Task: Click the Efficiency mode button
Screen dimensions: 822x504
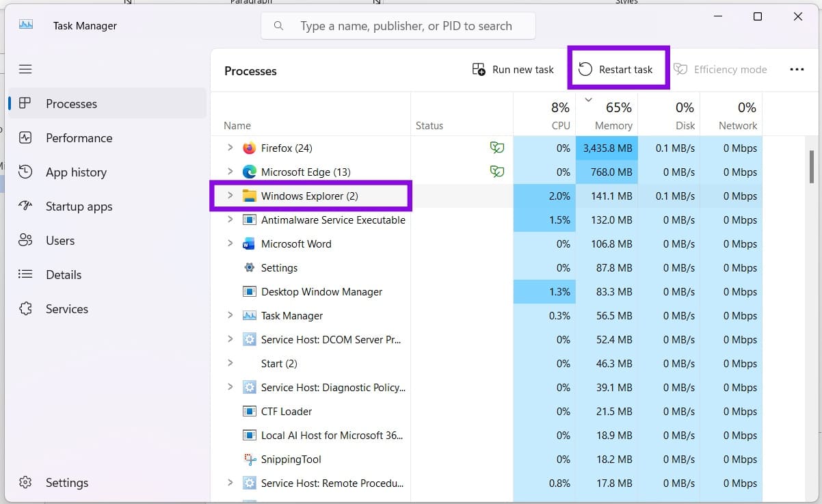Action: click(x=720, y=69)
